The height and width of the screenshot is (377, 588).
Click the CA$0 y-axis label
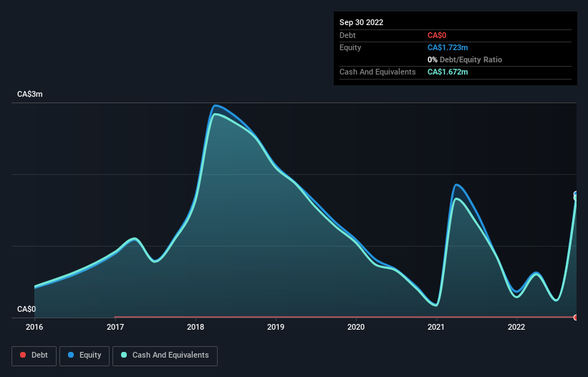26,309
